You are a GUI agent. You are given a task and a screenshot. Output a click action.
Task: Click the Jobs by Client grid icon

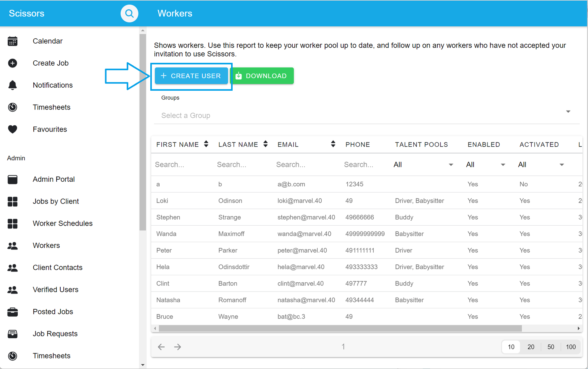click(13, 202)
